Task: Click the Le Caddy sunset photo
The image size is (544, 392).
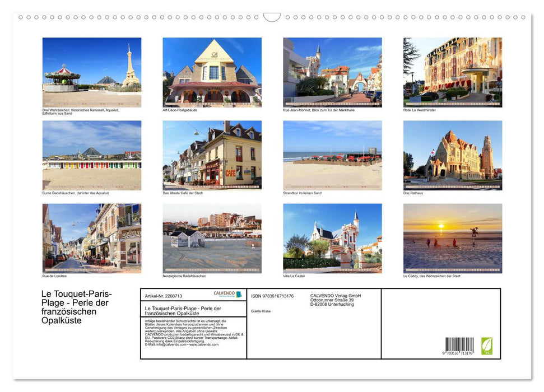Action: (452, 238)
